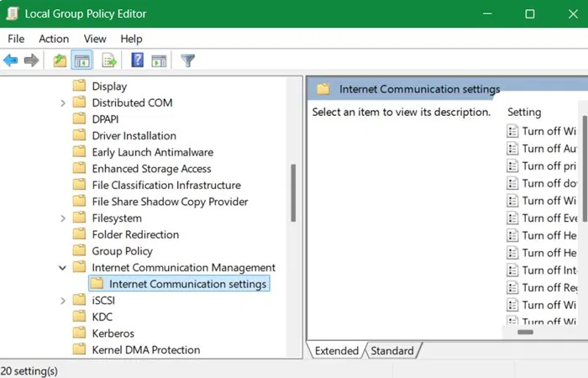Expand the iSCSI tree node
Screen dimensions: 588x378
point(63,301)
